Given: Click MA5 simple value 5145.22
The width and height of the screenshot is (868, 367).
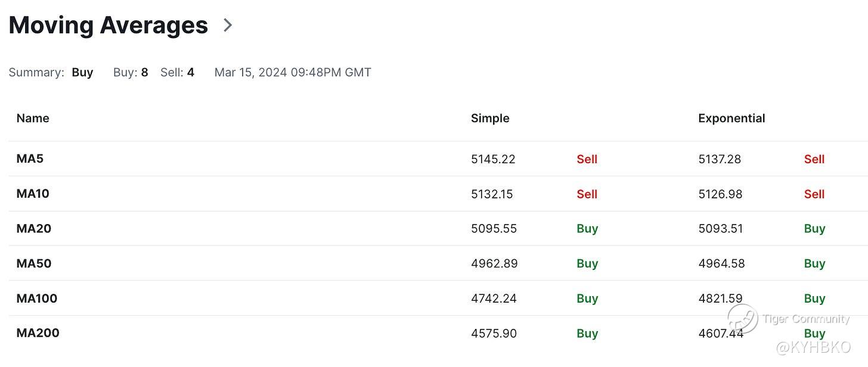Looking at the screenshot, I should [493, 159].
